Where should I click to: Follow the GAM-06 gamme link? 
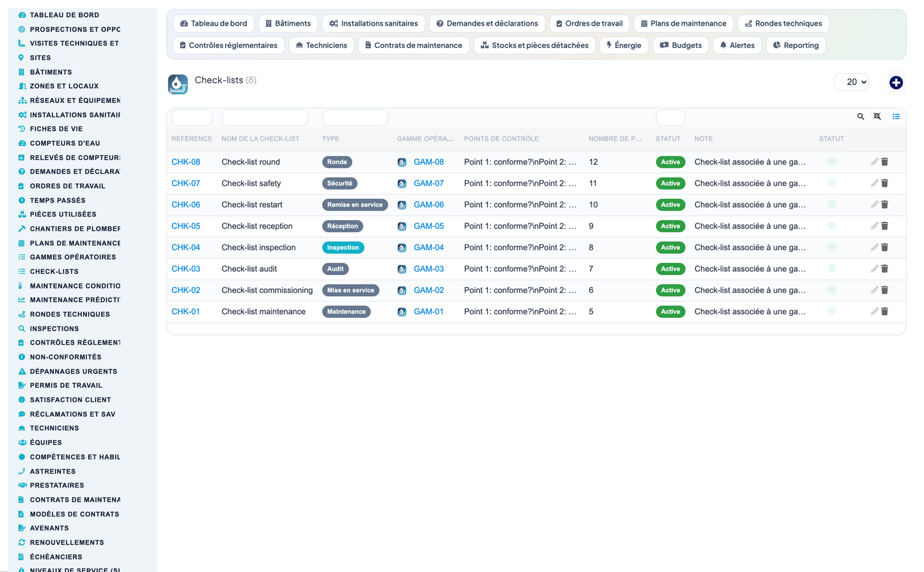[428, 205]
